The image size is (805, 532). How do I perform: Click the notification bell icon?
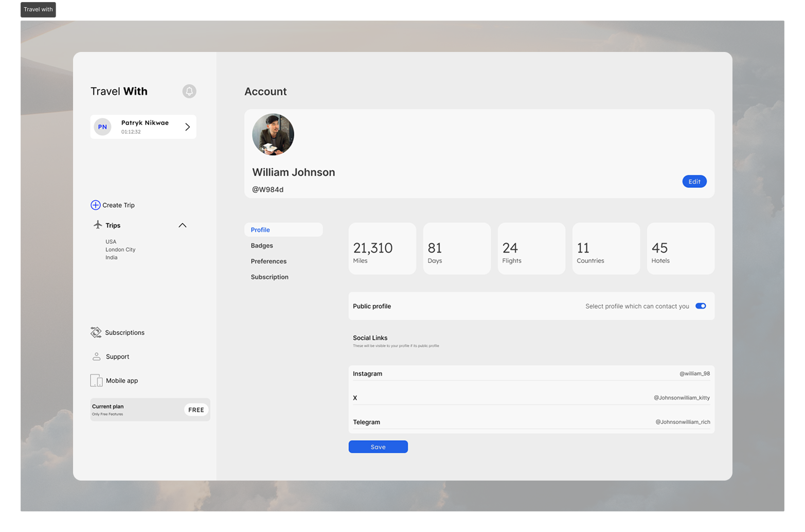click(189, 91)
